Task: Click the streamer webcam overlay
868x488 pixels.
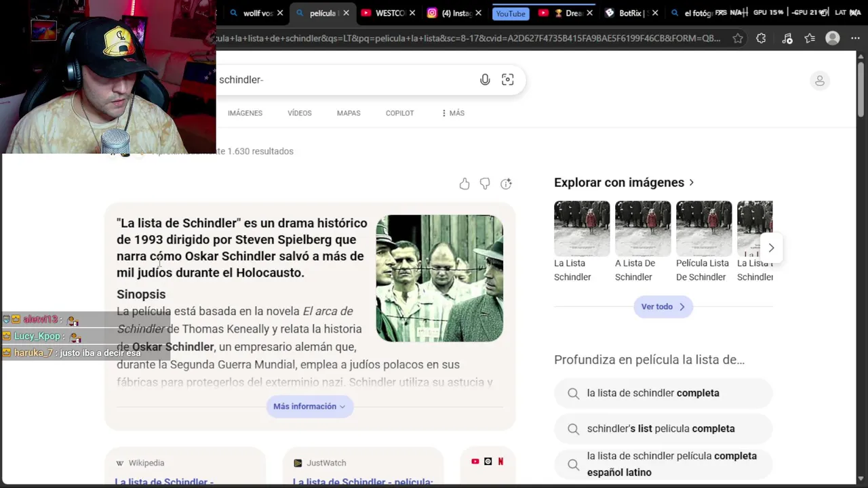Action: [x=108, y=77]
